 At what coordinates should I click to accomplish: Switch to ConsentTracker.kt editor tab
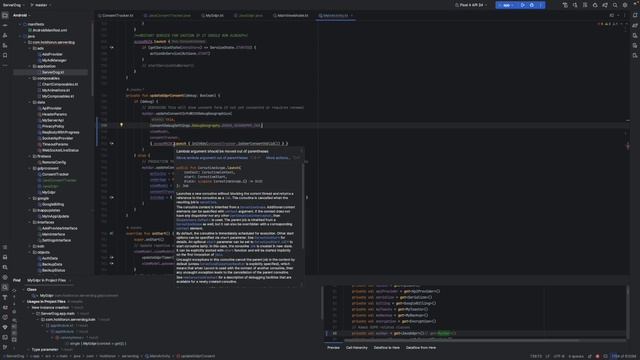click(x=116, y=16)
